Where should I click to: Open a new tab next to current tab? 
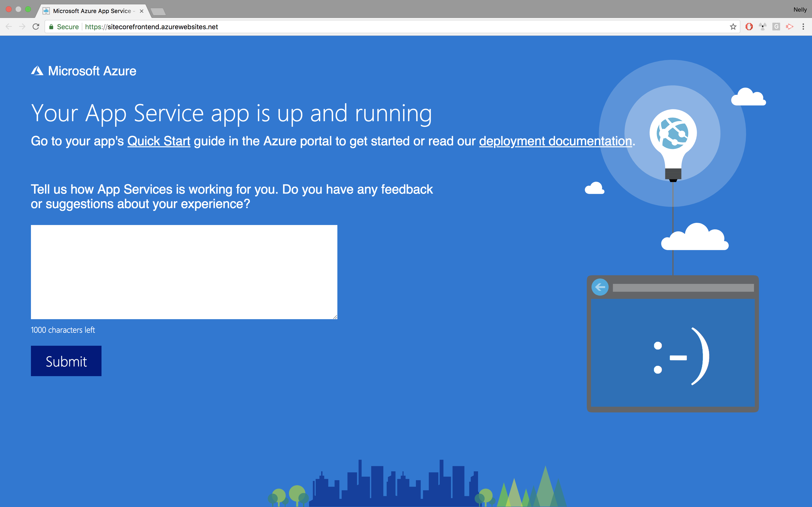click(x=158, y=12)
